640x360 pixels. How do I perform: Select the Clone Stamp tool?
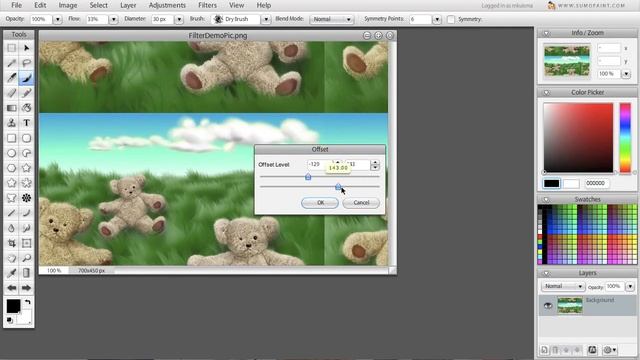click(x=11, y=123)
